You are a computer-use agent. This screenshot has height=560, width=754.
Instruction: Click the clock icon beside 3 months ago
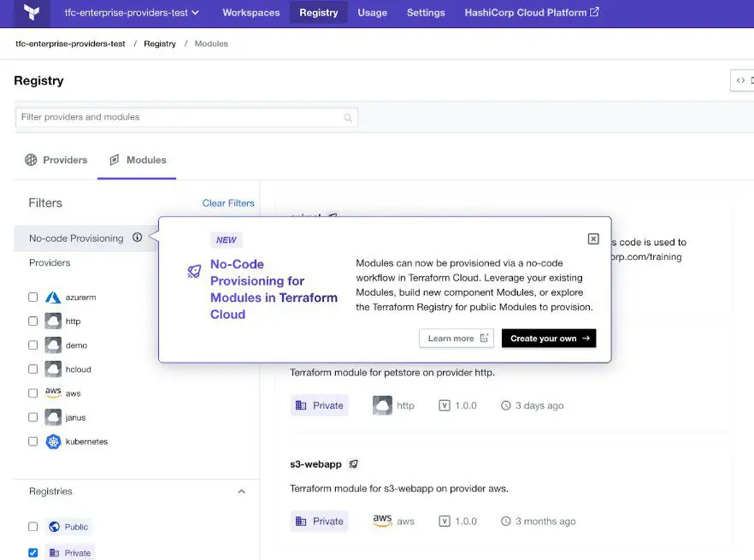506,521
